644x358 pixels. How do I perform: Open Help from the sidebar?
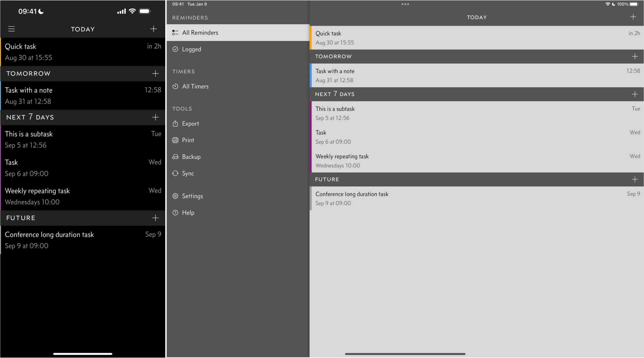tap(238, 213)
